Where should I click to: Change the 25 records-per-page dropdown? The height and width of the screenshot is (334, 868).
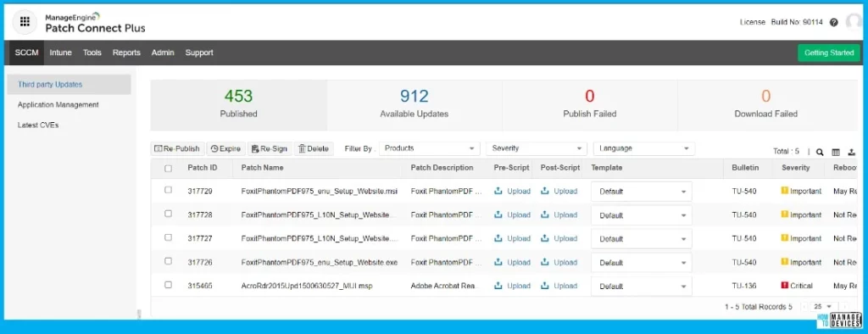coord(822,306)
